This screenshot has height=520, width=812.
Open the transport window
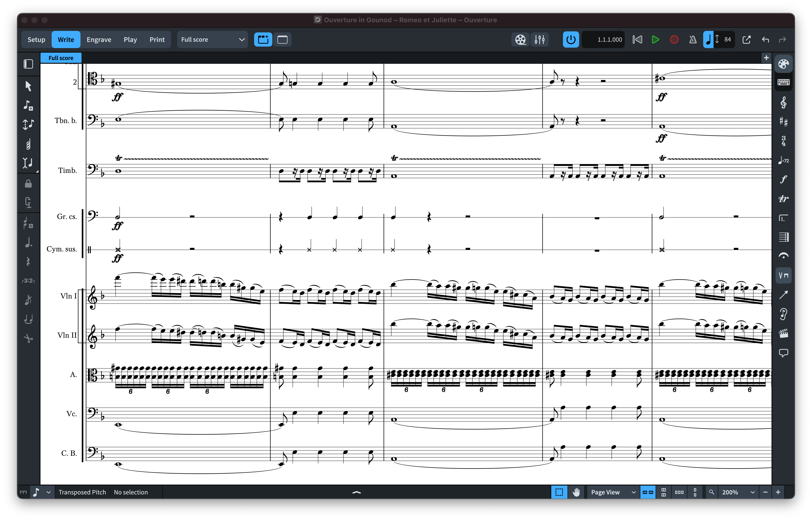point(746,39)
